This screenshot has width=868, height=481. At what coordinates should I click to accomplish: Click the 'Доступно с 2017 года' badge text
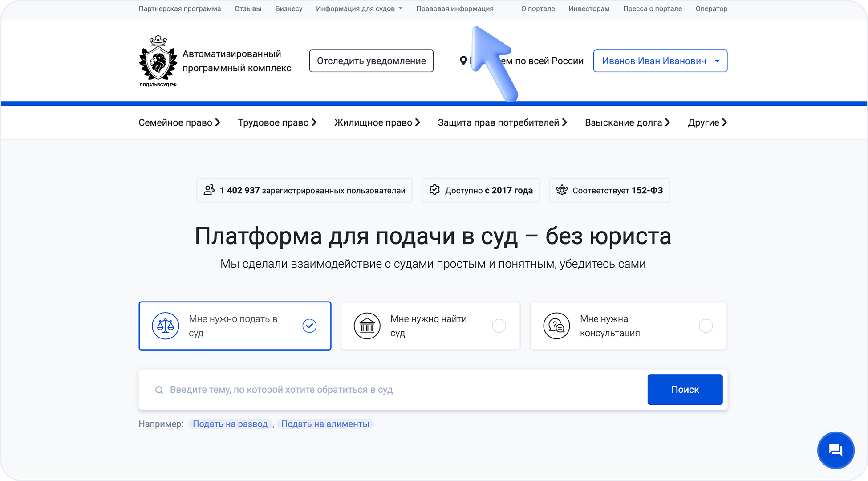pyautogui.click(x=489, y=191)
